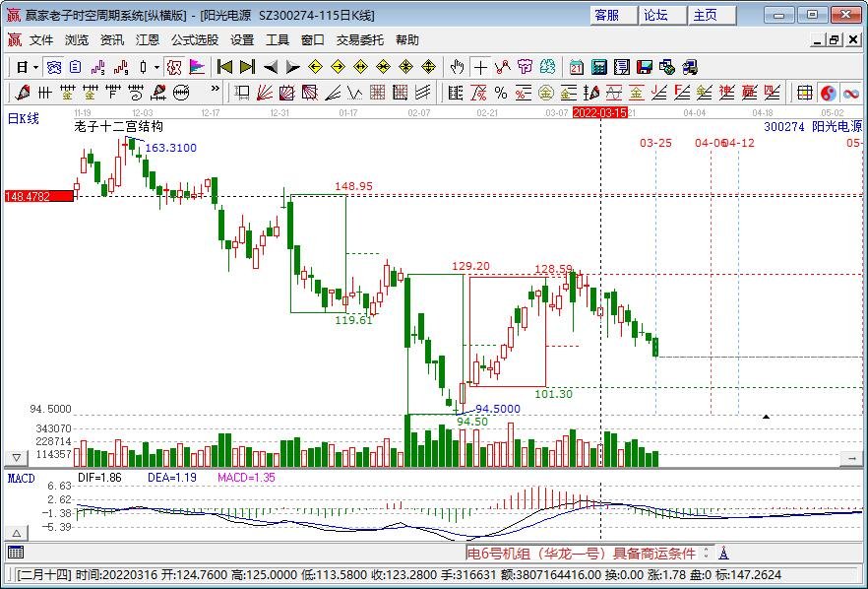Step chart forward with black right arrow
This screenshot has height=589, width=868.
(292, 68)
